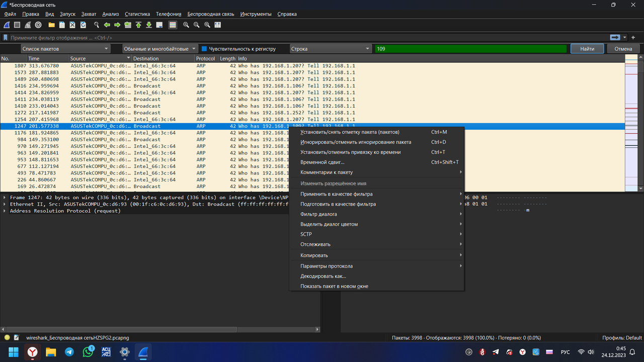
Task: Select packet 1416 in the packet list
Action: [312, 86]
